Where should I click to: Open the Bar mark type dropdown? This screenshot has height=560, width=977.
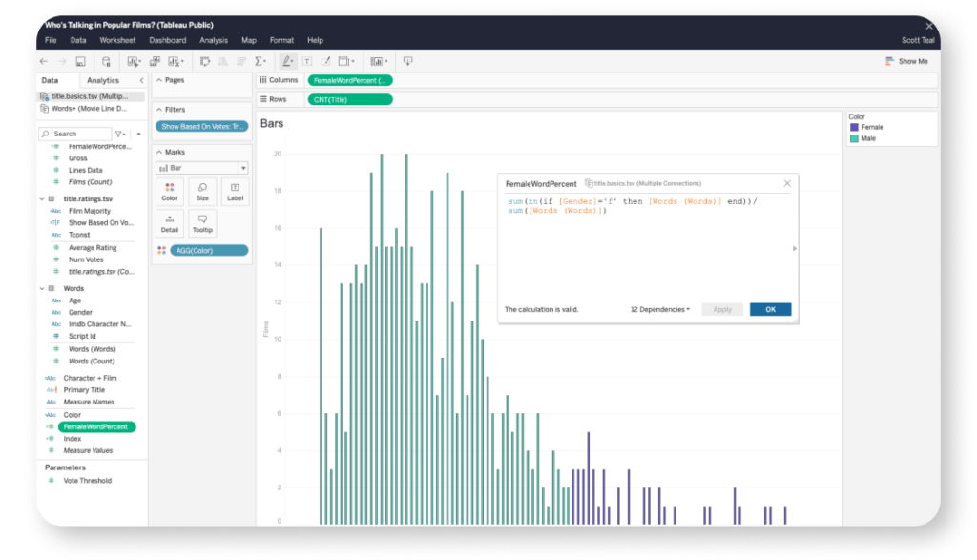point(202,168)
